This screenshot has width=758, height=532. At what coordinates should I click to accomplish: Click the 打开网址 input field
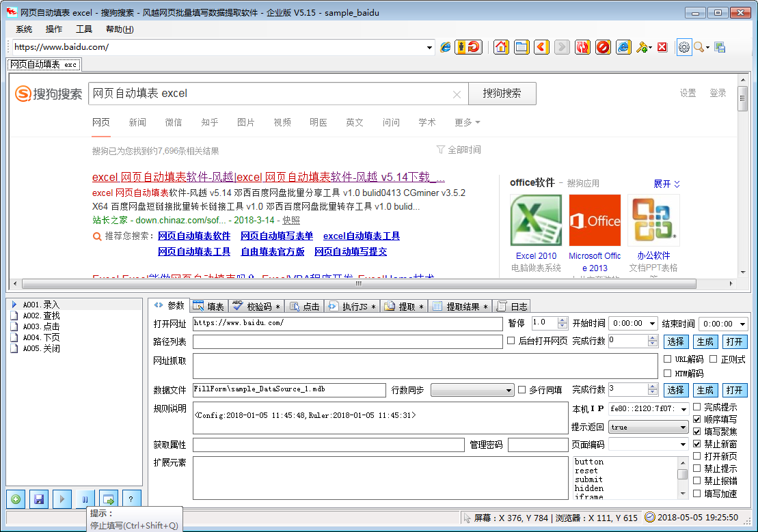[347, 323]
